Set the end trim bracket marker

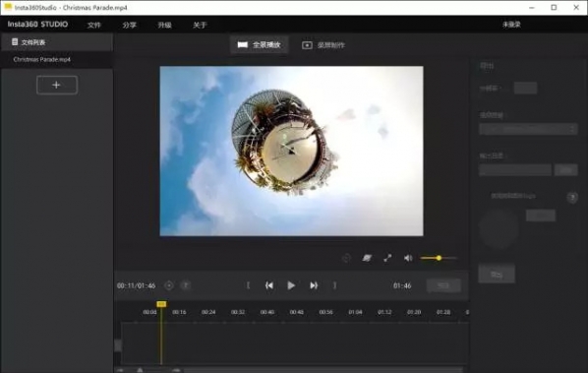pyautogui.click(x=334, y=285)
